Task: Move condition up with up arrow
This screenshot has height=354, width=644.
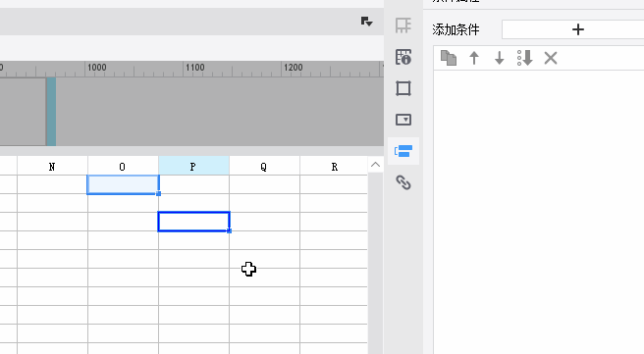Action: click(474, 58)
